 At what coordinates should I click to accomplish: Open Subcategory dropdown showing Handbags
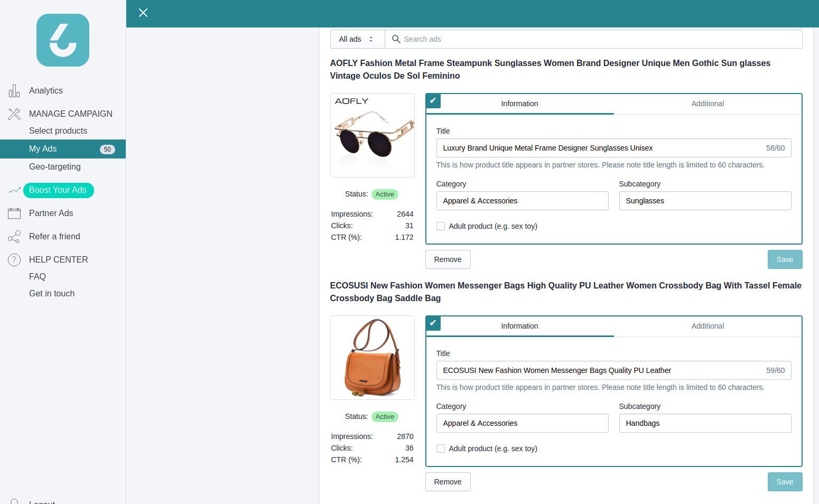click(705, 423)
